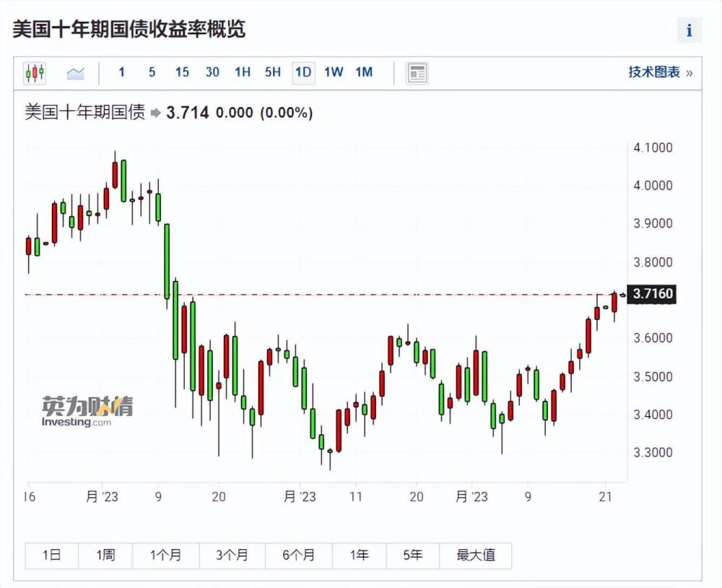This screenshot has width=722, height=588.
Task: Switch to the 5H interval
Action: pos(273,72)
